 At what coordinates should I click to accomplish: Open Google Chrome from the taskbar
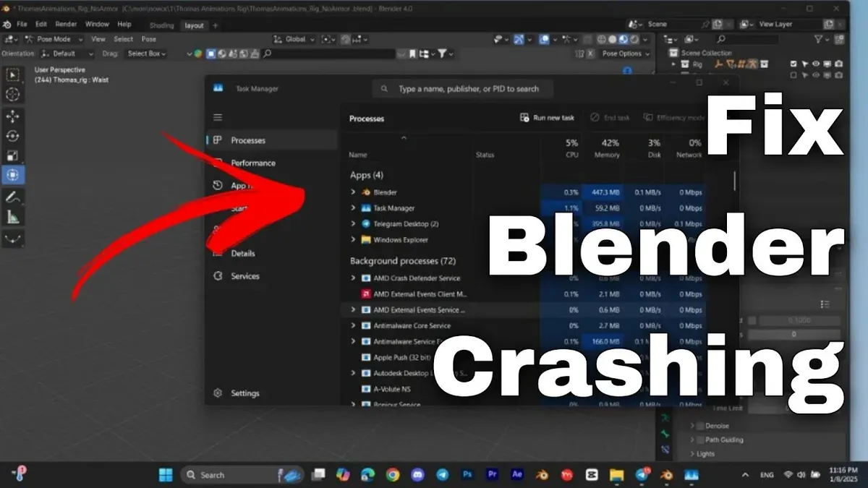click(393, 475)
